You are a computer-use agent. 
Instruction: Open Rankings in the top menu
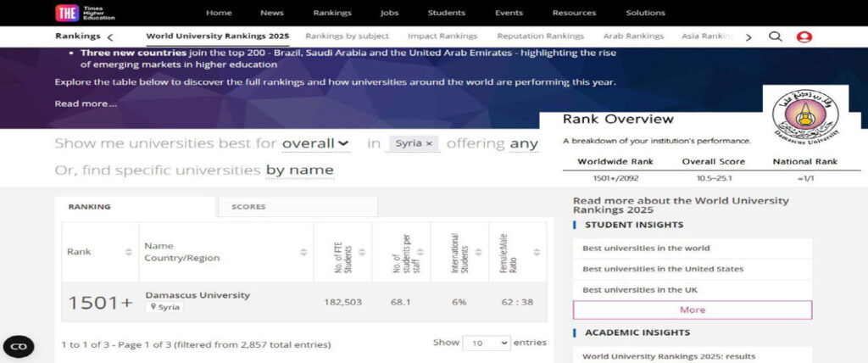click(332, 13)
